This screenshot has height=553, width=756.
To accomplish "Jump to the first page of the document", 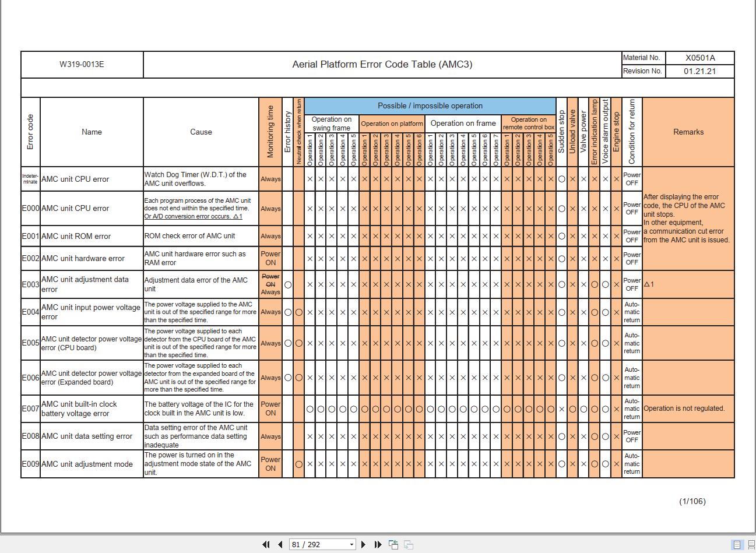I will pyautogui.click(x=266, y=544).
